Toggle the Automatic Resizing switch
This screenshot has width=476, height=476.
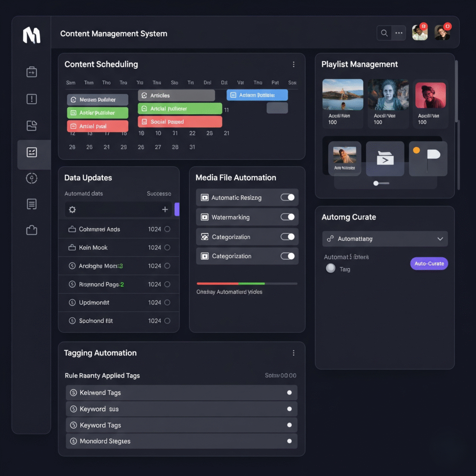(x=287, y=198)
